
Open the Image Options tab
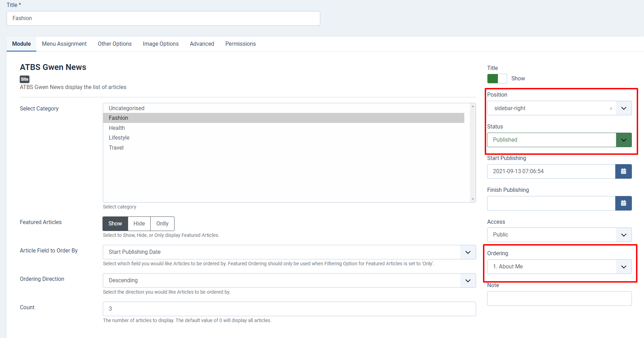[x=161, y=44]
